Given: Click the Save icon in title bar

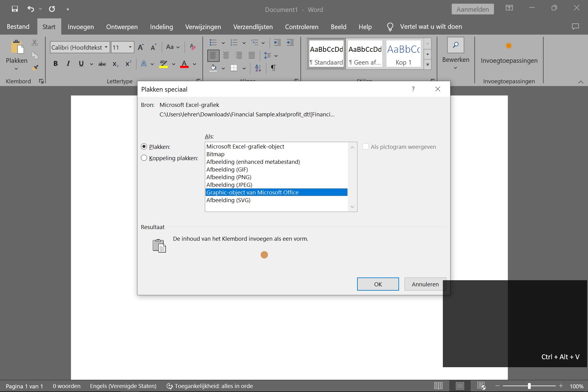Looking at the screenshot, I should pyautogui.click(x=15, y=9).
